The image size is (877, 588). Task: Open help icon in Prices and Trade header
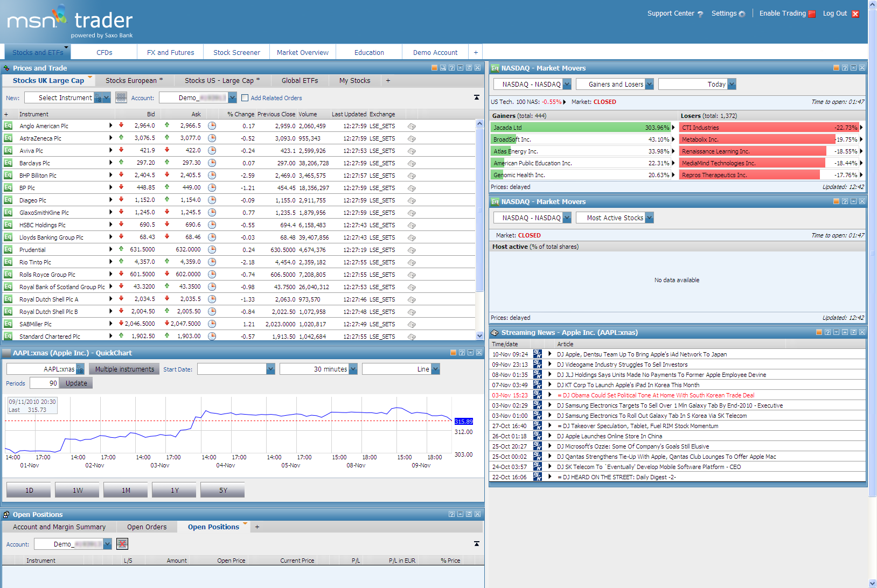451,68
